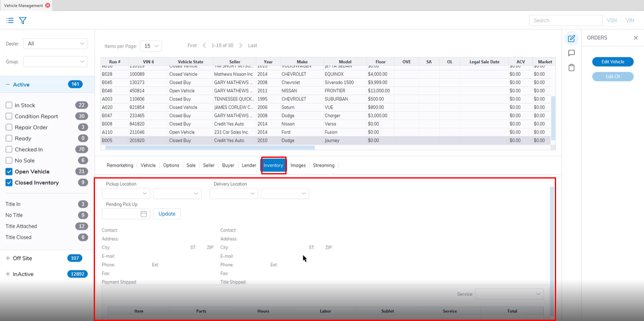Screen dimensions: 644x321
Task: Close the Orders panel with X
Action: click(x=636, y=38)
